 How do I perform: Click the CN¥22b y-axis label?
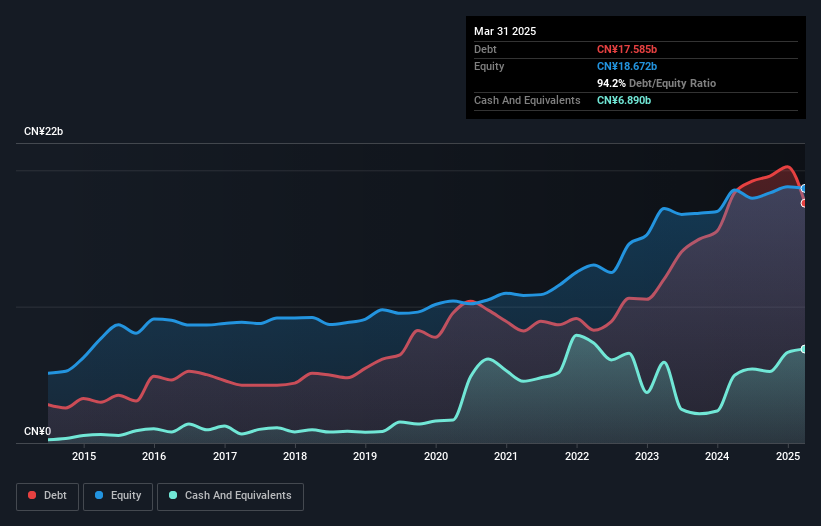pyautogui.click(x=44, y=132)
